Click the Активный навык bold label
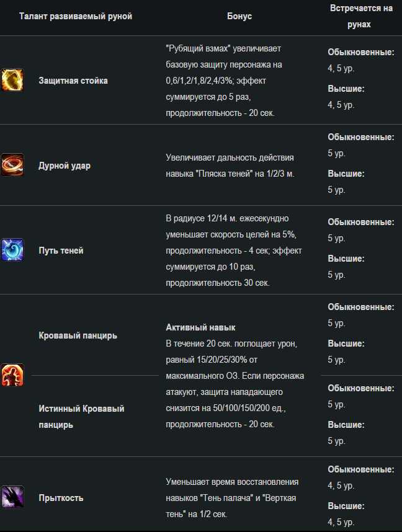The width and height of the screenshot is (402, 532). click(200, 328)
